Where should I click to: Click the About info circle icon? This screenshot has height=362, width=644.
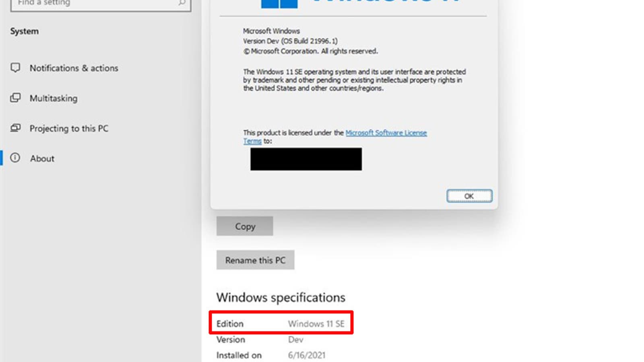tap(15, 158)
